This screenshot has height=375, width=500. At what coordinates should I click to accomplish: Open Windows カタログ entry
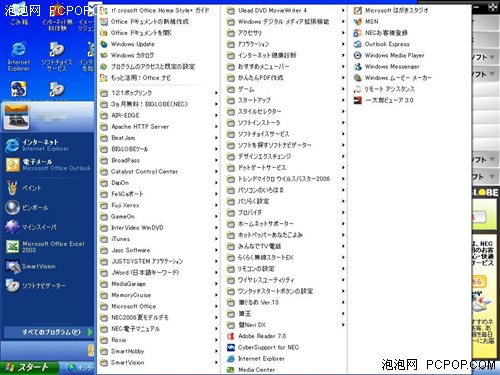click(x=127, y=55)
